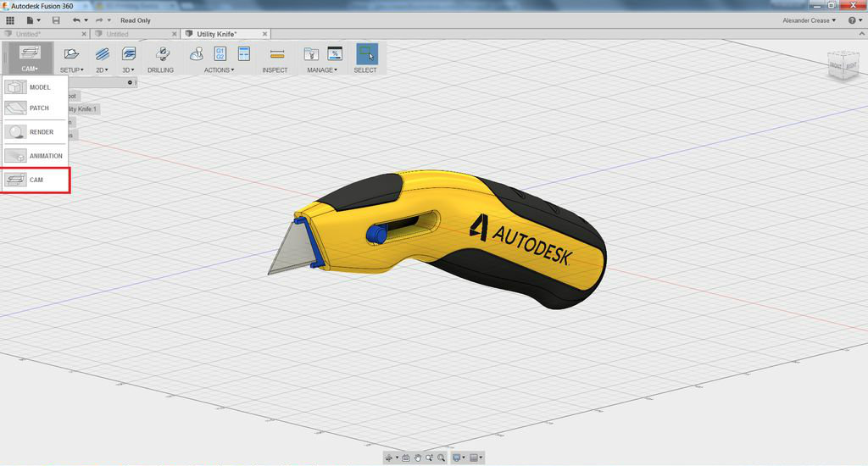868x466 pixels.
Task: Switch to the PATCH workspace
Action: [34, 108]
